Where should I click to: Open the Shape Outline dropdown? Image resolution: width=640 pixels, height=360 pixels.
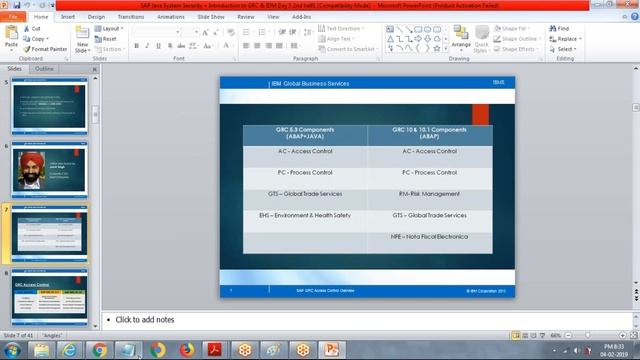point(517,39)
